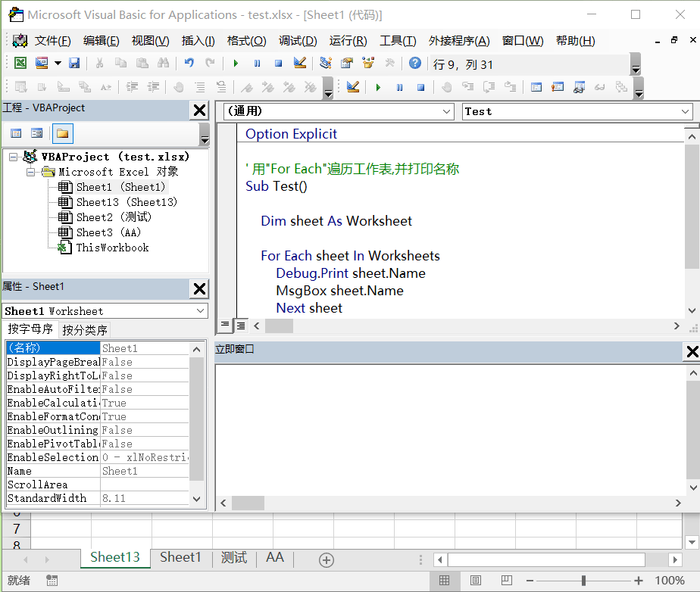Toggle Full Module View at the code window bottom
This screenshot has width=700, height=592.
[x=241, y=326]
